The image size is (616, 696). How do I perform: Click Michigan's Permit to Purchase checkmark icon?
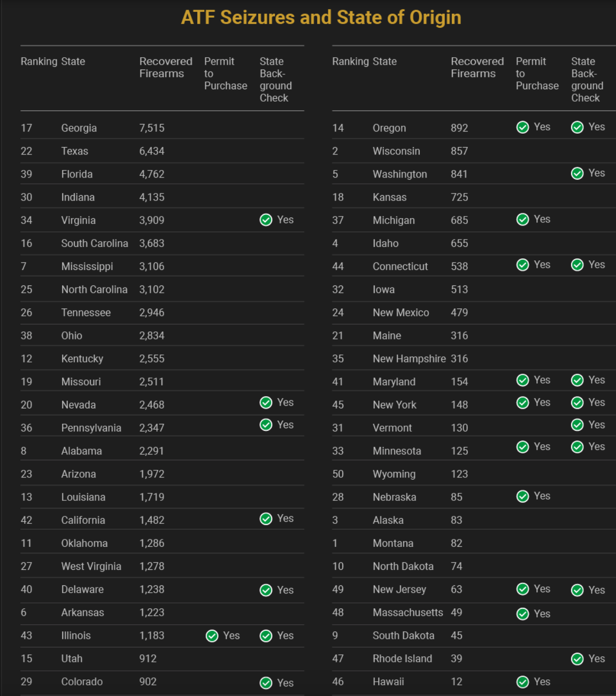(522, 220)
